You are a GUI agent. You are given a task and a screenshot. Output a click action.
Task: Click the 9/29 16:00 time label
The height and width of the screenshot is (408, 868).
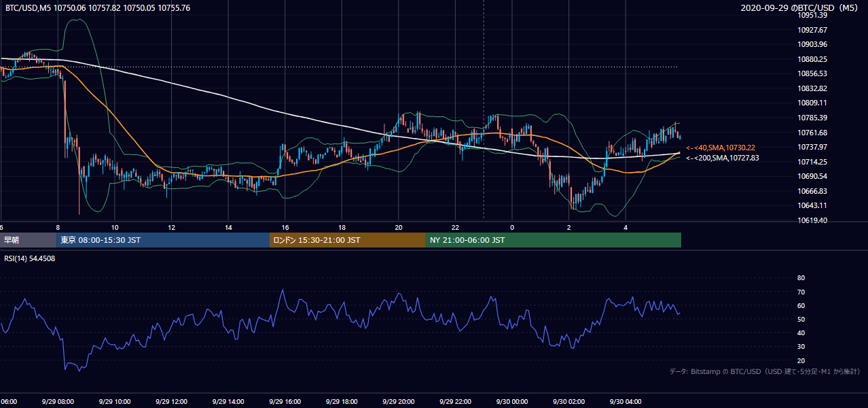click(x=285, y=402)
